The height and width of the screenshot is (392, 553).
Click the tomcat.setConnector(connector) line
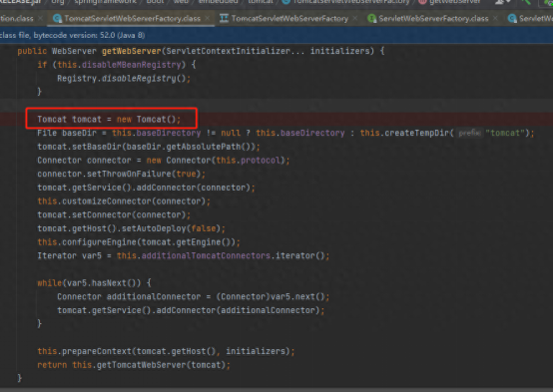click(114, 215)
